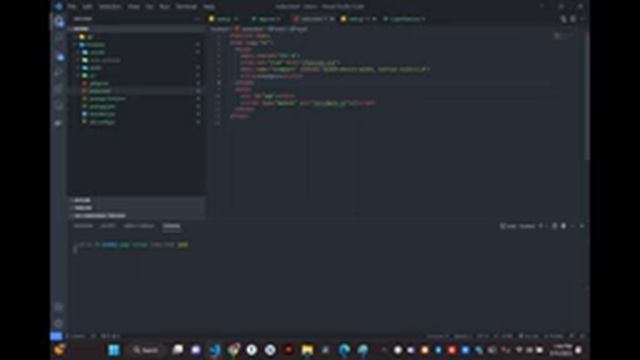The height and width of the screenshot is (360, 640).
Task: Switch to the PROBLEMS panel tab
Action: click(x=83, y=226)
